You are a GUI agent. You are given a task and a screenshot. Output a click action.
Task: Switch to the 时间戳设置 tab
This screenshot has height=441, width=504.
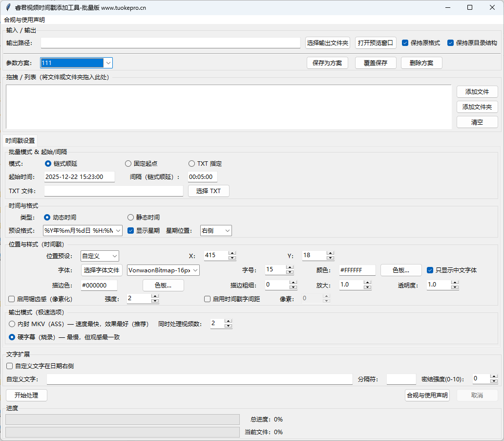(x=20, y=140)
